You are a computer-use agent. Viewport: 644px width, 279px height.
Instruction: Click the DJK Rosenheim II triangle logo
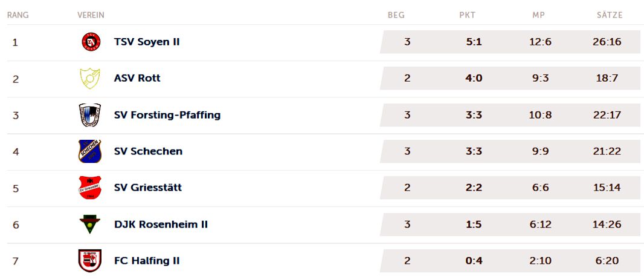tap(89, 225)
